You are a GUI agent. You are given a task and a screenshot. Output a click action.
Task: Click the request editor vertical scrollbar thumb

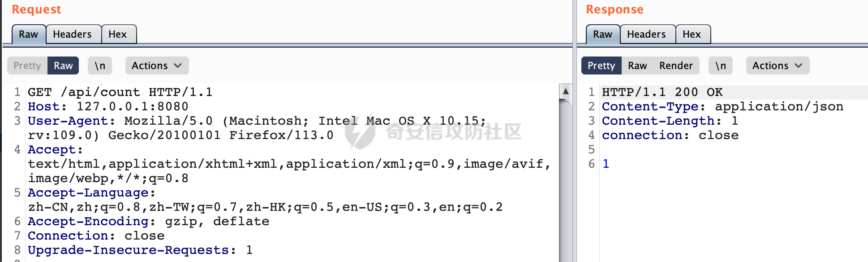[x=565, y=179]
